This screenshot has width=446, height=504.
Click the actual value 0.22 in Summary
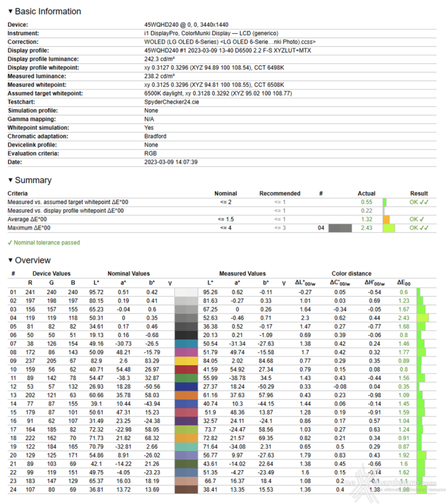click(367, 211)
